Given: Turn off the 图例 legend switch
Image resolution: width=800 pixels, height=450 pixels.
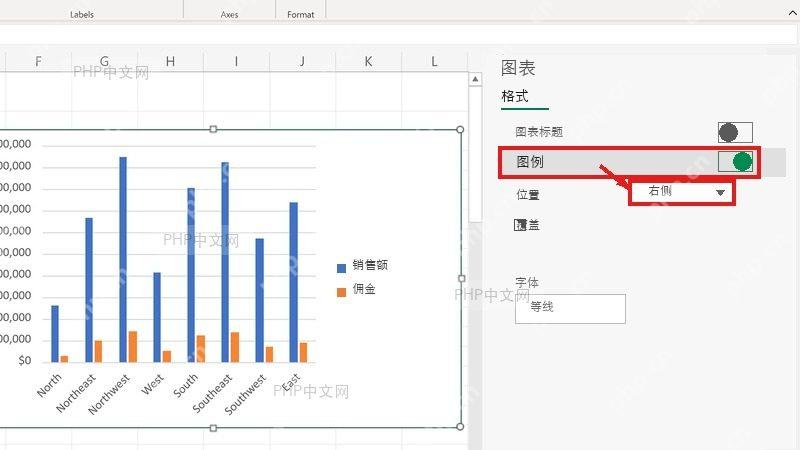Looking at the screenshot, I should click(735, 162).
